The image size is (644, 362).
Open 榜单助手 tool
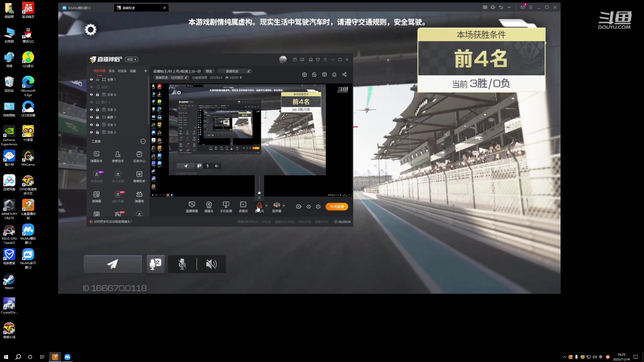tap(139, 177)
